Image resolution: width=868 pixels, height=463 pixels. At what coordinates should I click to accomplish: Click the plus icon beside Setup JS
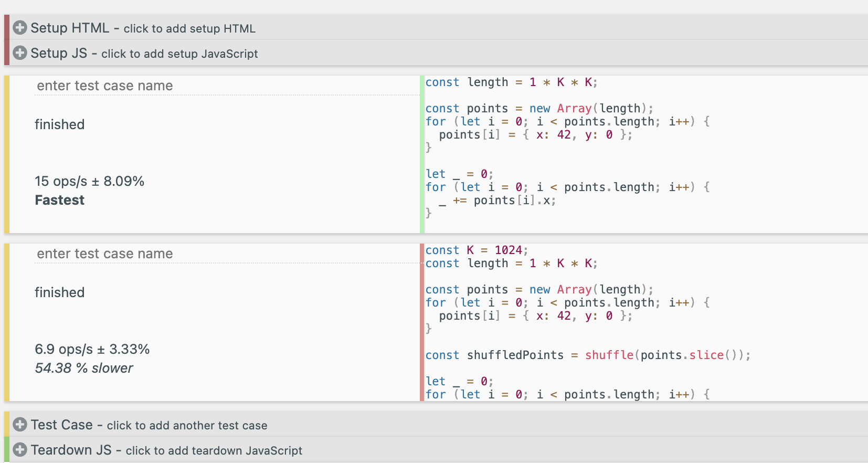(20, 53)
